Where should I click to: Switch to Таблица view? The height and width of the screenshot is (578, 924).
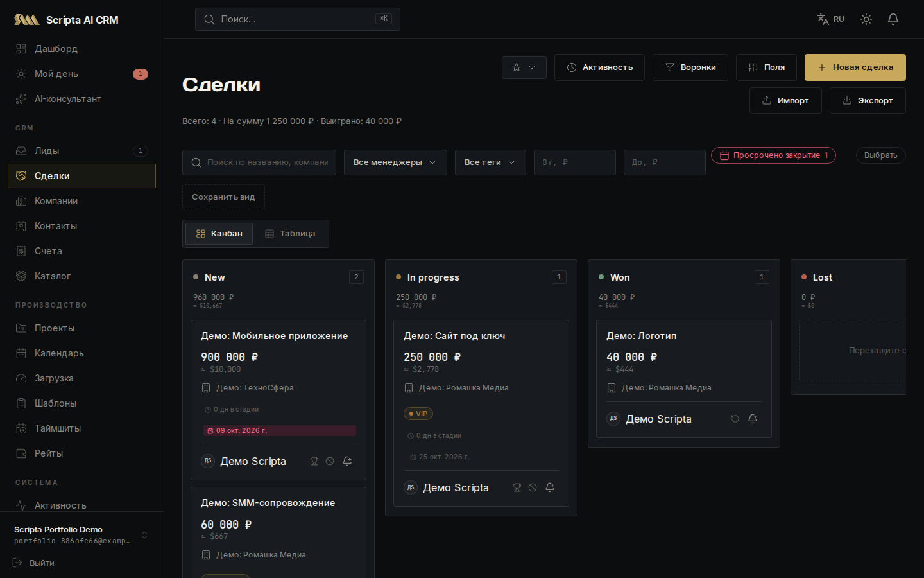click(290, 234)
